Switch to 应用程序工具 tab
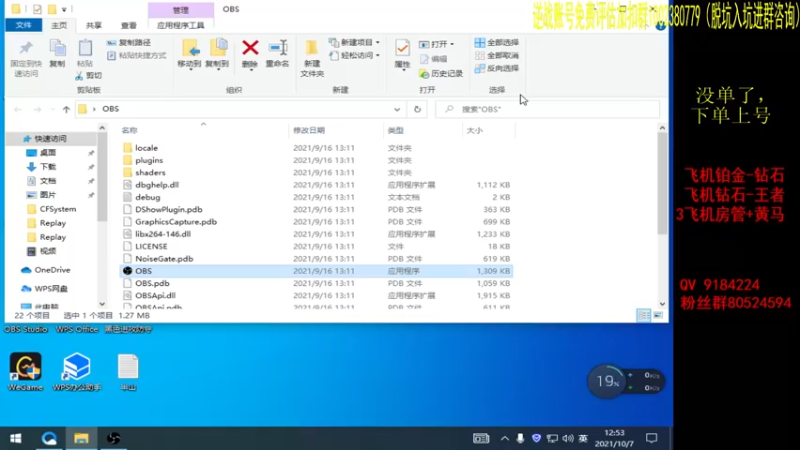Image resolution: width=800 pixels, height=450 pixels. (181, 25)
